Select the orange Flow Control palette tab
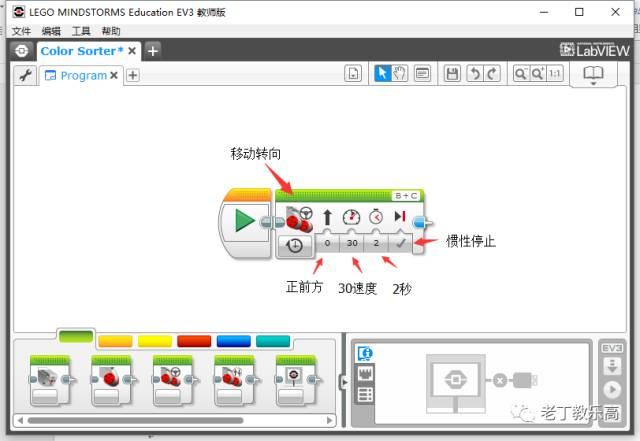 tap(116, 341)
